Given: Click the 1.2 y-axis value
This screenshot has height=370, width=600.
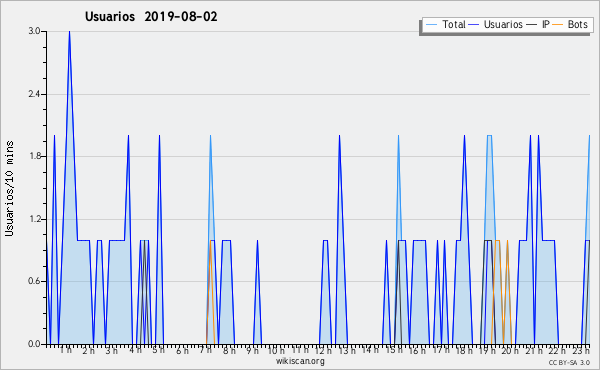Looking at the screenshot, I should click(x=34, y=219).
